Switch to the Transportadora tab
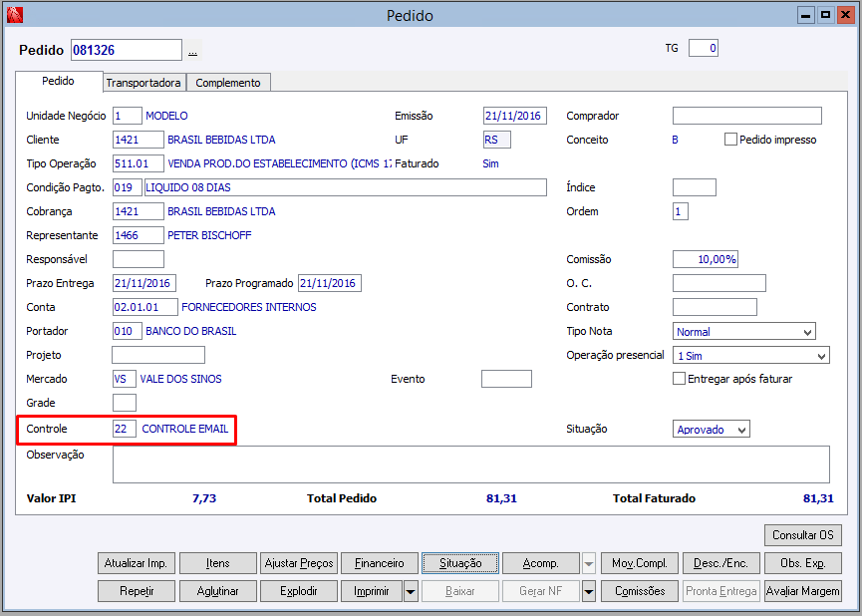 [x=144, y=83]
